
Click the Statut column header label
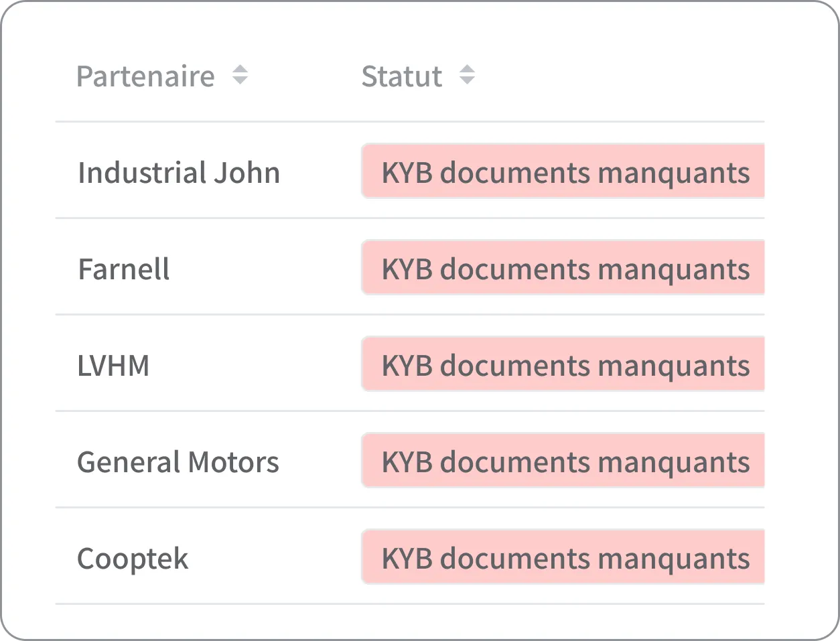coord(401,76)
